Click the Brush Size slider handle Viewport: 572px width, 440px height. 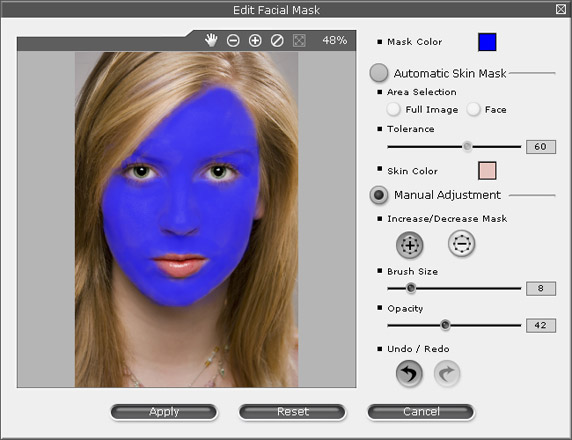tap(411, 288)
